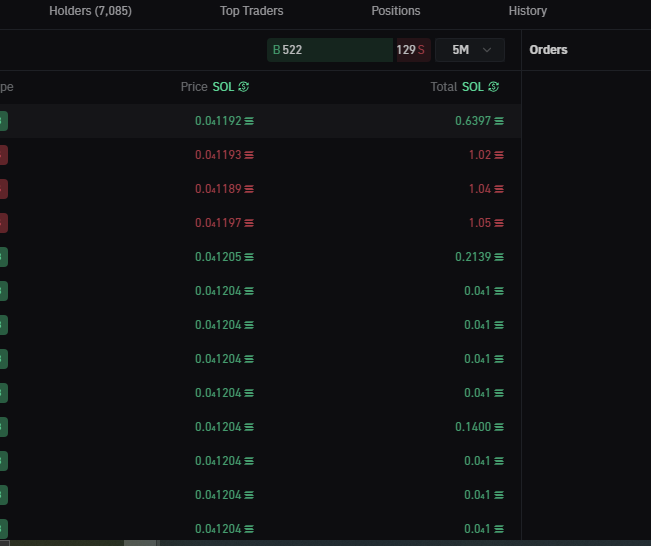Viewport: 651px width, 546px height.
Task: Click the Total column header label
Action: click(x=443, y=87)
